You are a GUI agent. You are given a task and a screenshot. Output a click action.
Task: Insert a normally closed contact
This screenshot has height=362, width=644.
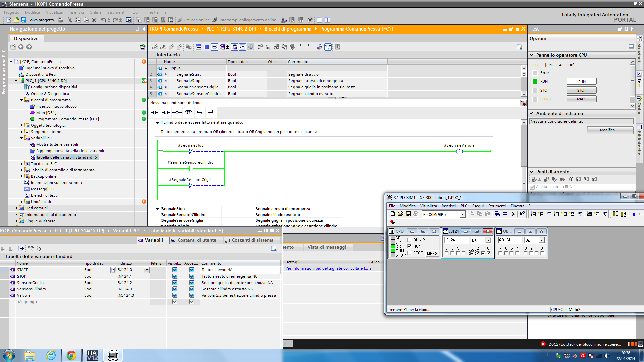coord(166,113)
